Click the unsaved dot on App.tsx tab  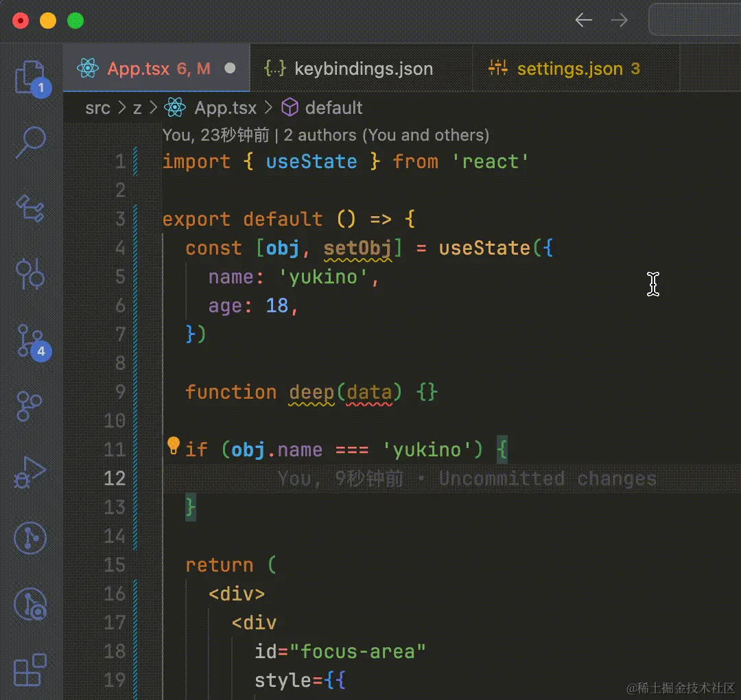click(230, 69)
